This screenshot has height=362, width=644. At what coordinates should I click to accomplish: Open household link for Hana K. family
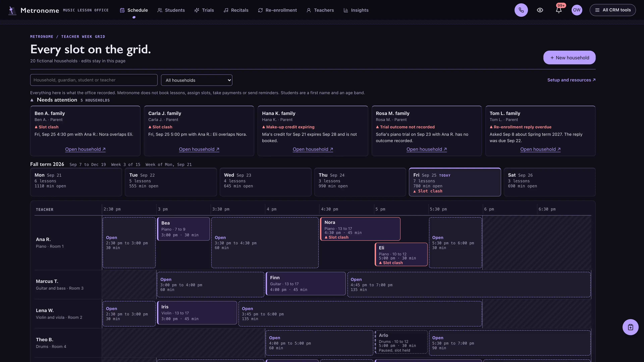(313, 149)
